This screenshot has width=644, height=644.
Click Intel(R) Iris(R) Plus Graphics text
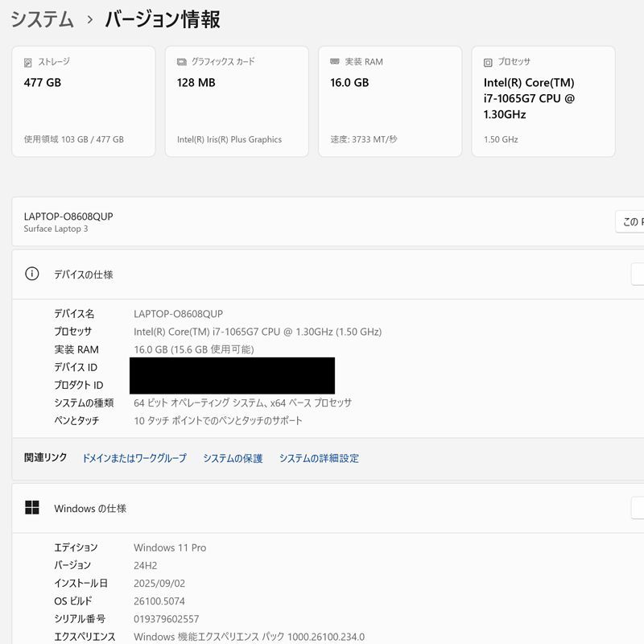[x=229, y=139]
